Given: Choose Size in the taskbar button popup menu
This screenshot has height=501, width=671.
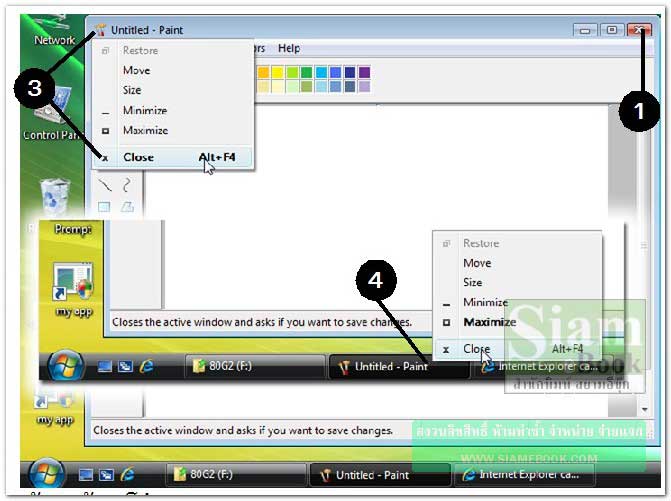Looking at the screenshot, I should [x=517, y=282].
